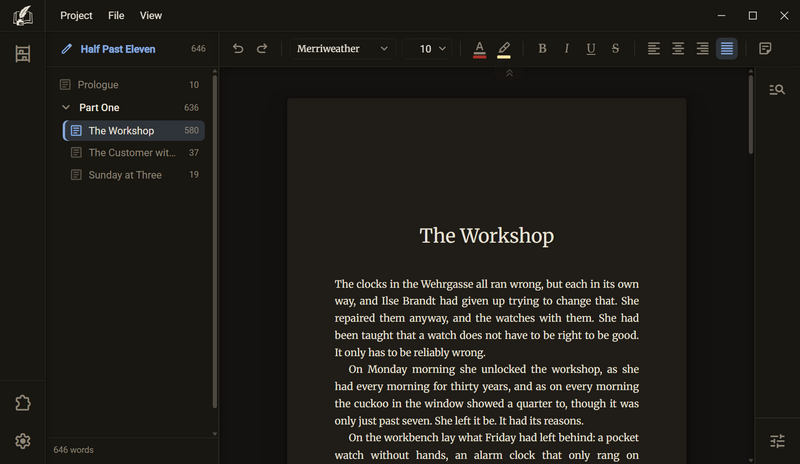Click the pencil icon beside Half Past Eleven
The image size is (800, 464).
[66, 49]
